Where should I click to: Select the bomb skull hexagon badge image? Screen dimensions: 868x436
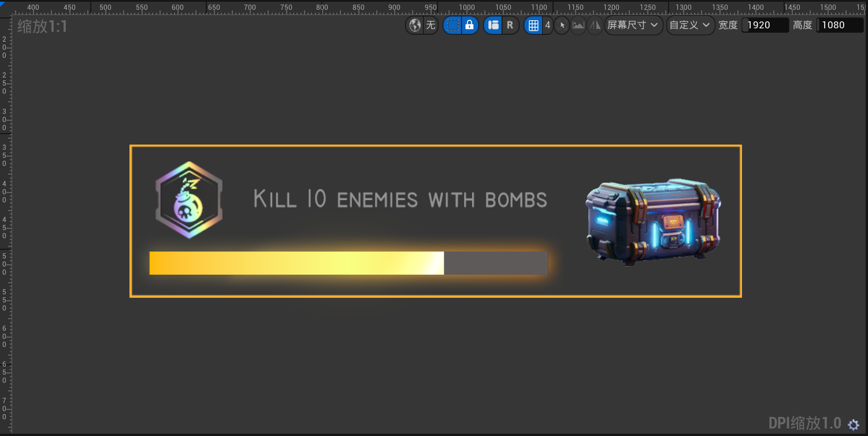tap(189, 200)
